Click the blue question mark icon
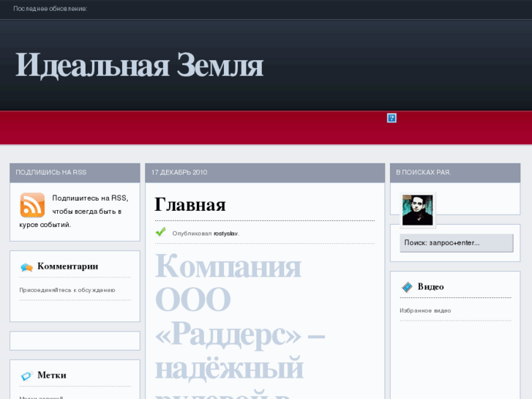 coord(391,118)
